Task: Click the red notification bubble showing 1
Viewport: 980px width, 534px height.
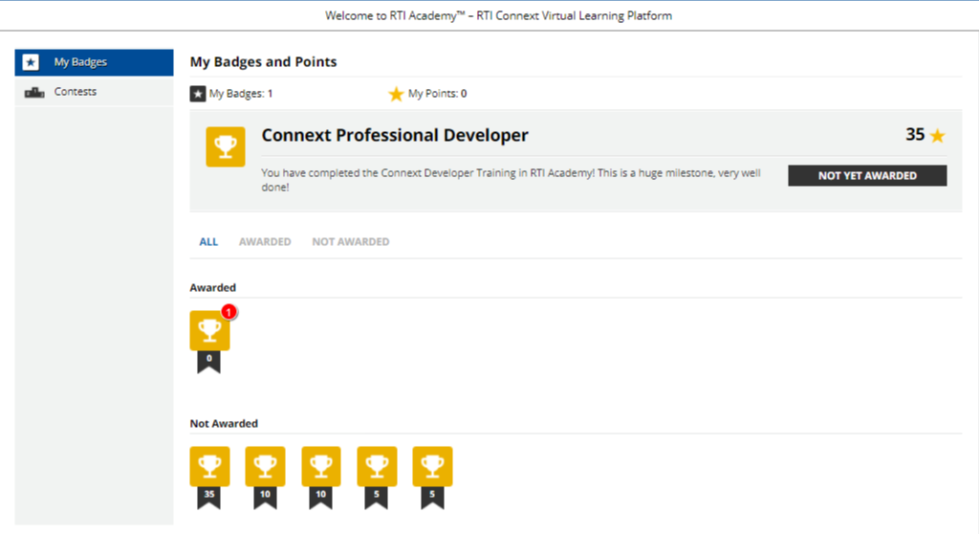Action: [x=229, y=312]
